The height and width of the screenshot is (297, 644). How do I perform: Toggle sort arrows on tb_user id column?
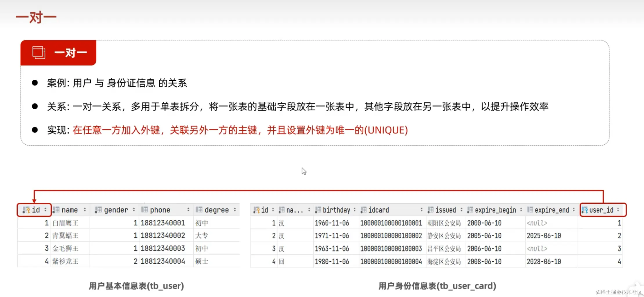[x=45, y=209]
